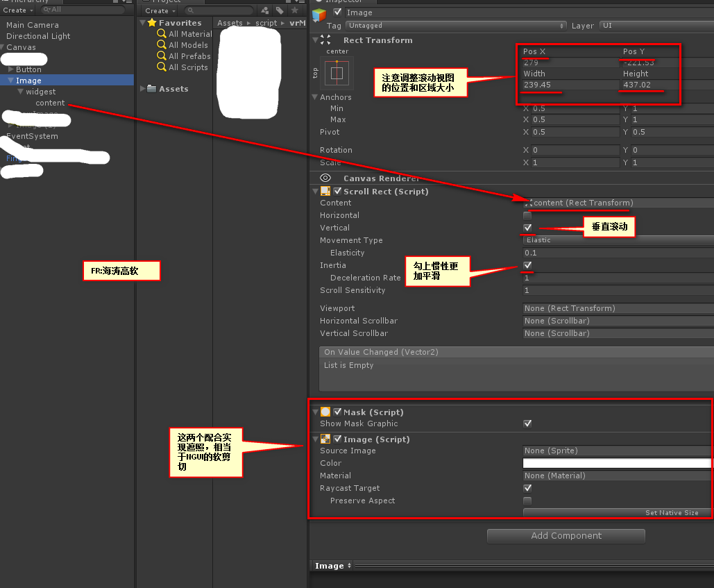Click the Add Component button
Screen dimensions: 714x588
click(x=566, y=536)
